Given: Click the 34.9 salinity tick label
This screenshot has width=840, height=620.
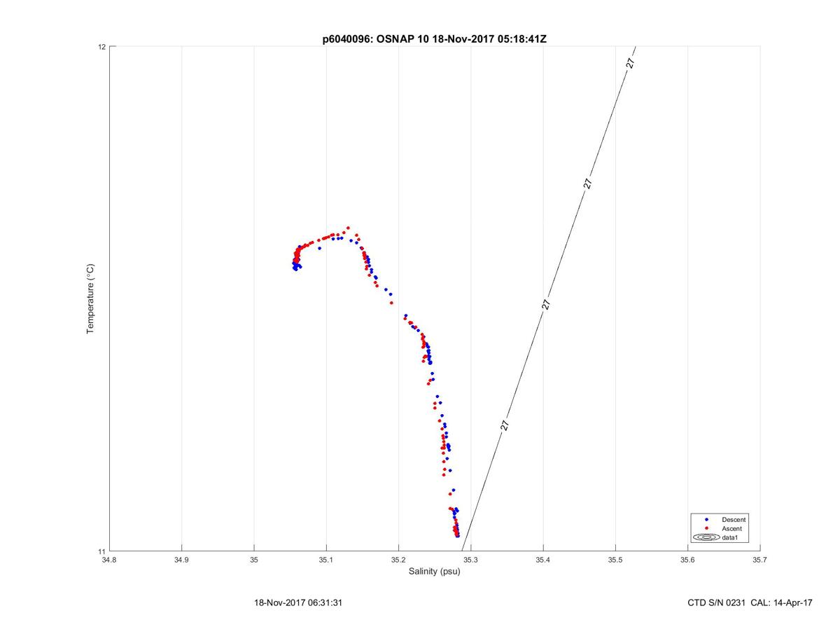Looking at the screenshot, I should pyautogui.click(x=181, y=560).
